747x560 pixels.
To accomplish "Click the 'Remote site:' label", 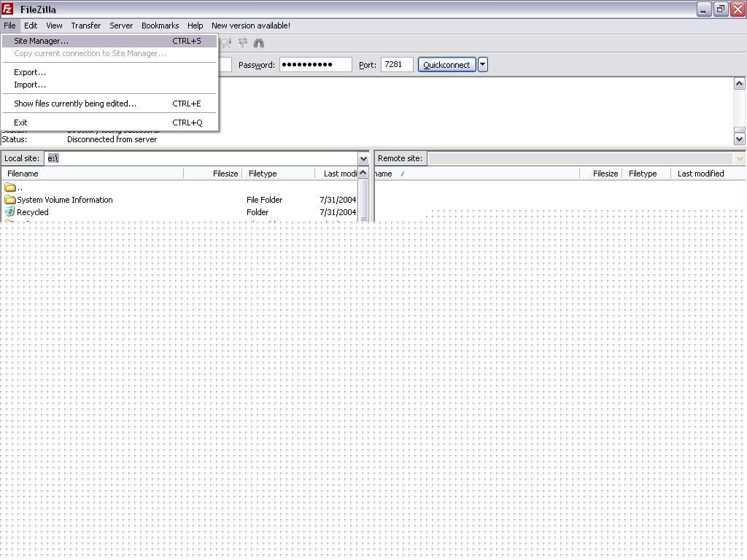I will (x=400, y=158).
